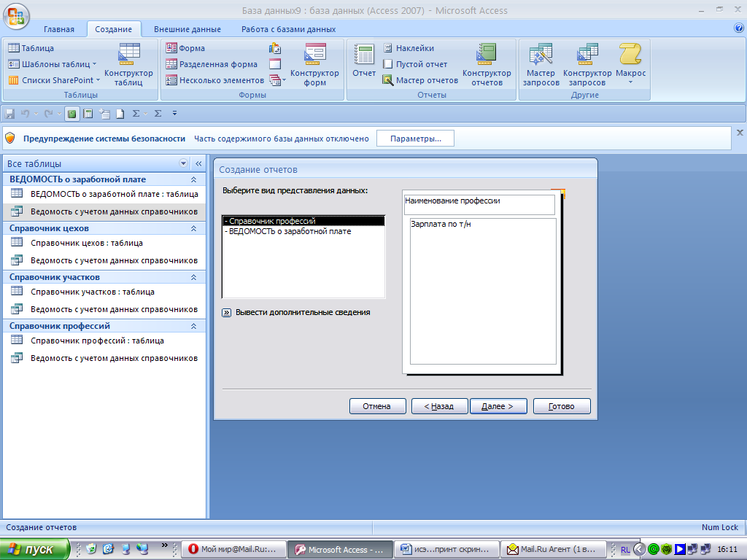The width and height of the screenshot is (747, 560).
Task: Switch to Mail.Ru Агент taskbar item
Action: (554, 550)
